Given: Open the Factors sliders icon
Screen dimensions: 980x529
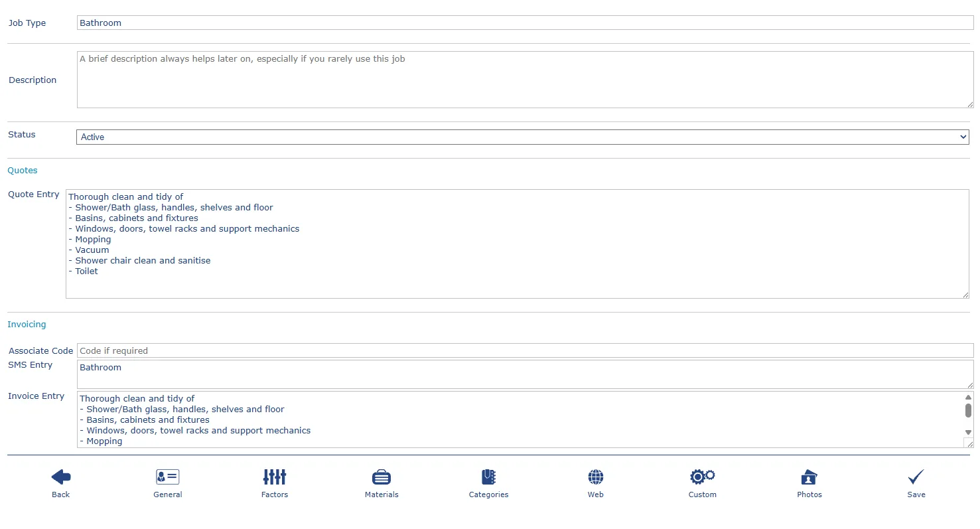Looking at the screenshot, I should [275, 477].
